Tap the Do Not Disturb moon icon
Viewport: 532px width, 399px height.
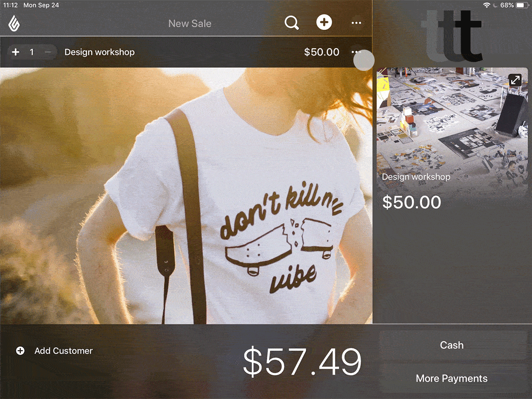495,5
